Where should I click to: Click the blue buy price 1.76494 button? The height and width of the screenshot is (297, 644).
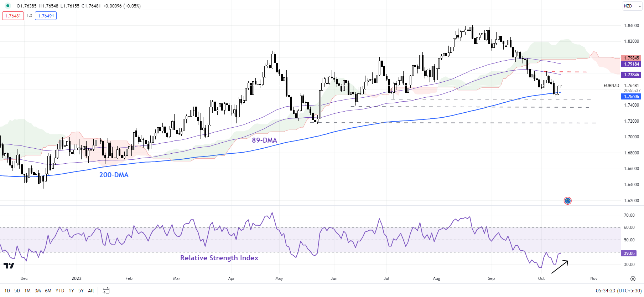[x=46, y=16]
